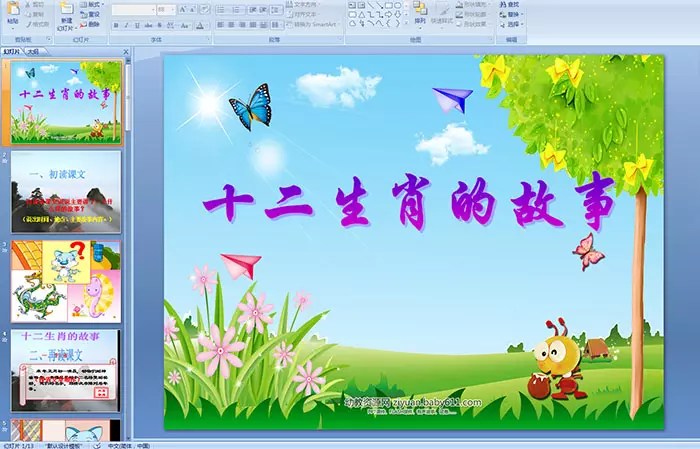Select the Format Painter (格式刷)
The image size is (700, 449).
point(37,24)
